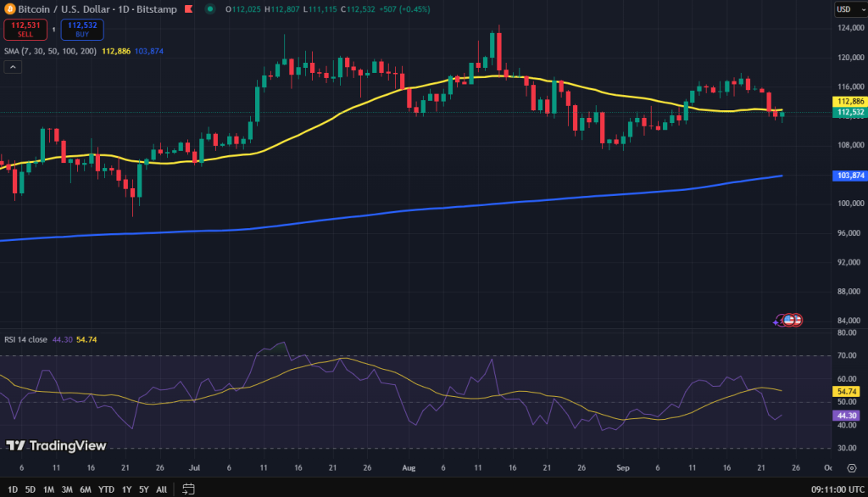Click the +507 (+0.45%) change value
868x497 pixels.
[x=404, y=8]
